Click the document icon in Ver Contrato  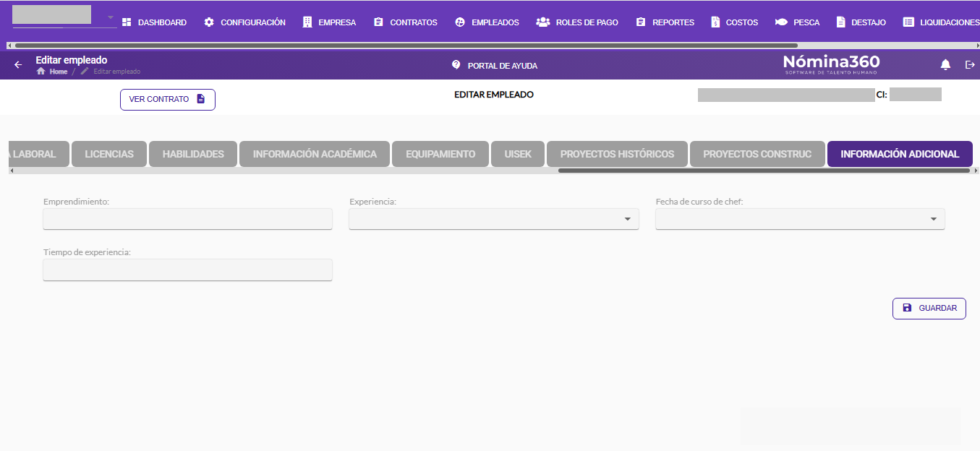(201, 99)
